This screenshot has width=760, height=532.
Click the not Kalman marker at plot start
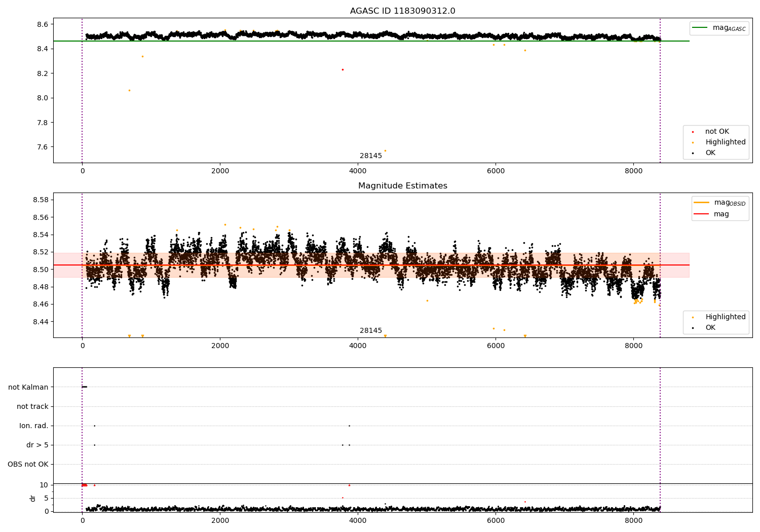[85, 387]
